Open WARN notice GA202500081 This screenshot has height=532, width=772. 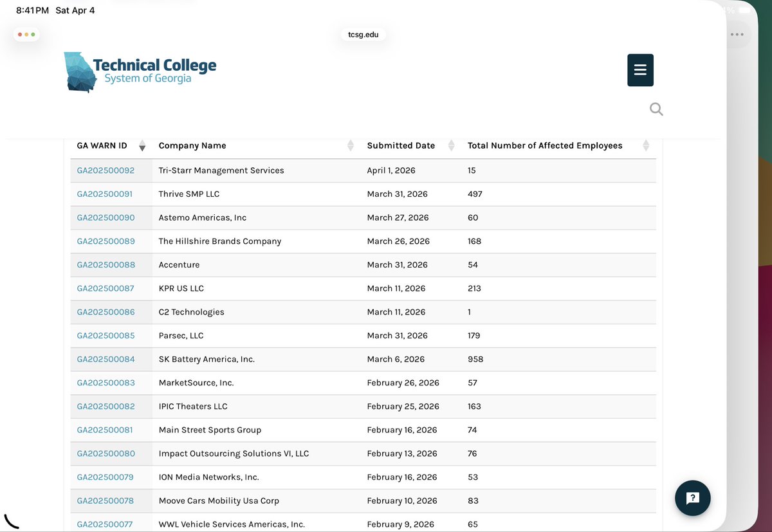[105, 430]
